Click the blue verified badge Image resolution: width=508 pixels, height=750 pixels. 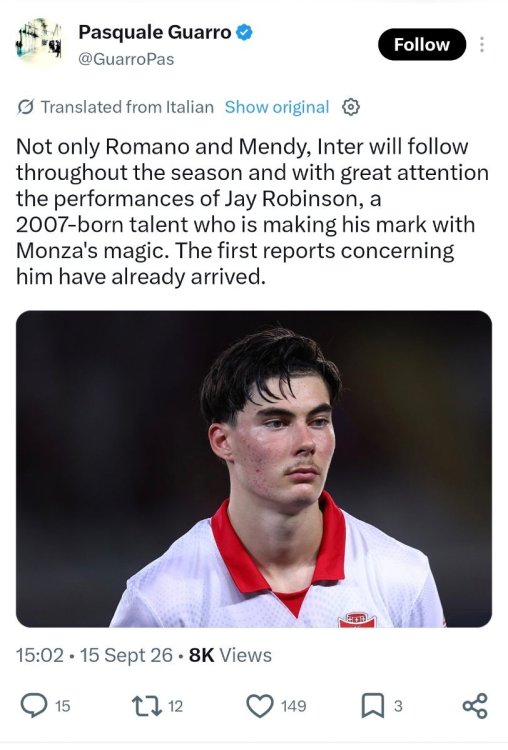coord(245,33)
